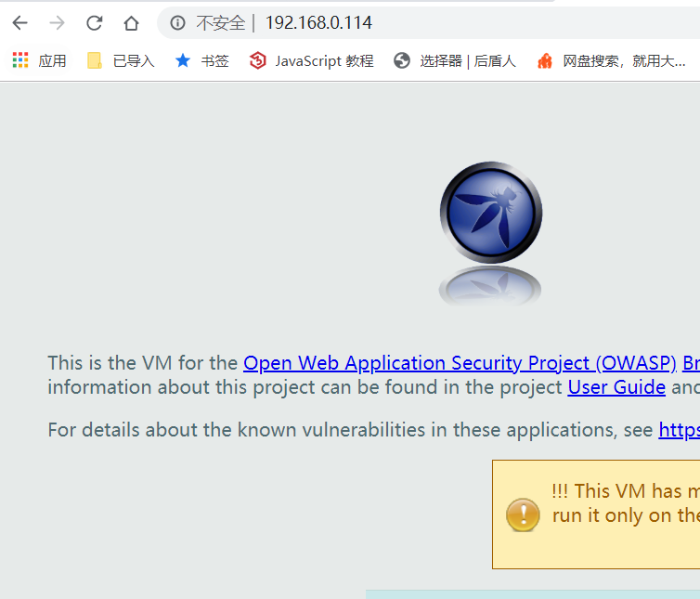
Task: Click the yellow exclamation warning icon
Action: (523, 514)
